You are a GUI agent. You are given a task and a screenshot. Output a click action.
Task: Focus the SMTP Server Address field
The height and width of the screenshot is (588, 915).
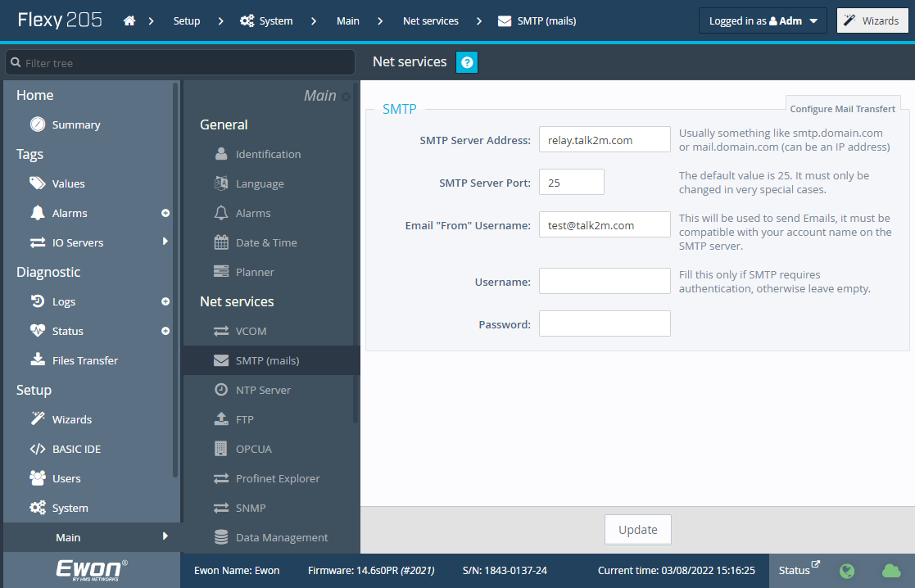click(605, 139)
